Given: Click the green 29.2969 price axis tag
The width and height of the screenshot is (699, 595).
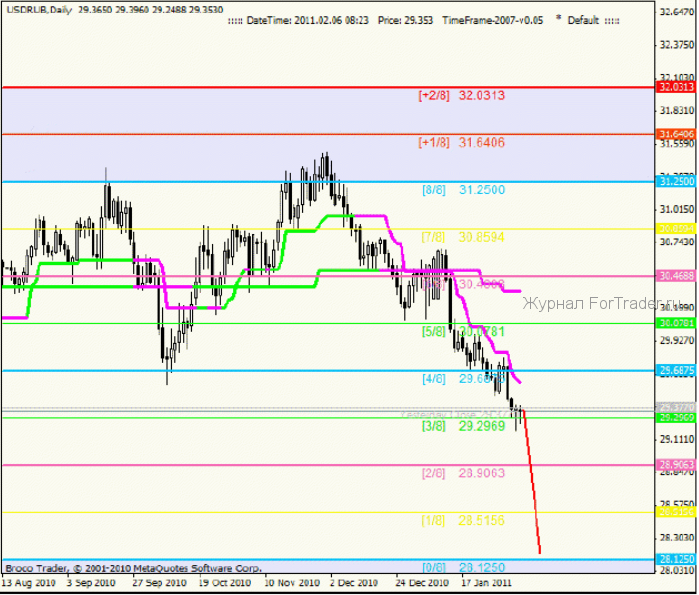Looking at the screenshot, I should pos(676,418).
